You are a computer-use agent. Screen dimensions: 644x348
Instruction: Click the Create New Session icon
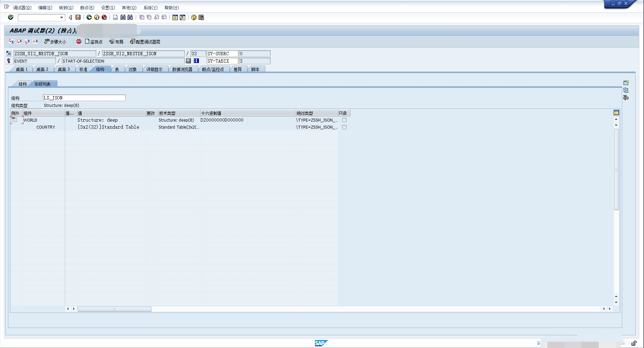175,17
